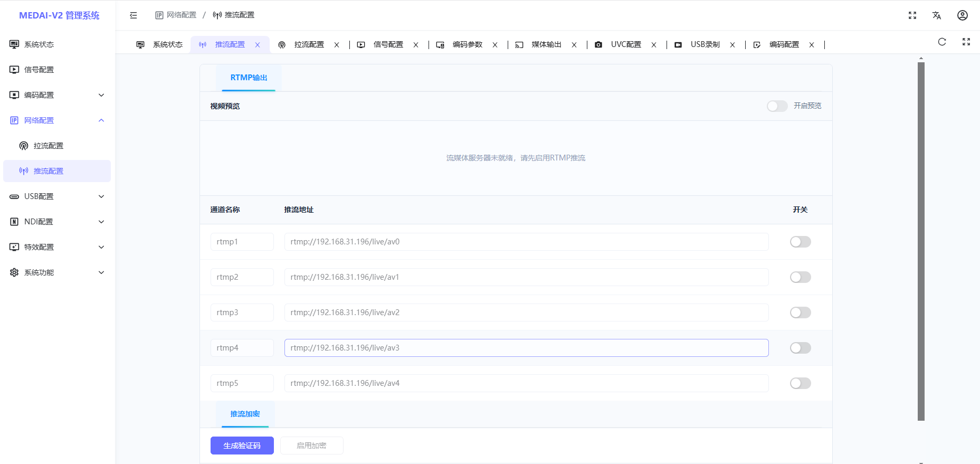Viewport: 980px width, 464px height.
Task: Switch to the 系统状态 page tab
Action: (x=159, y=45)
